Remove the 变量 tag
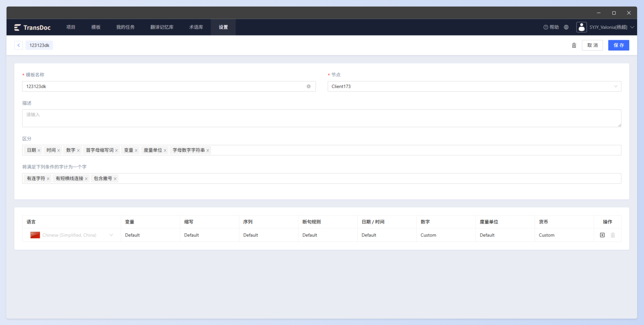Screen dimensions: 644x325 (136, 150)
